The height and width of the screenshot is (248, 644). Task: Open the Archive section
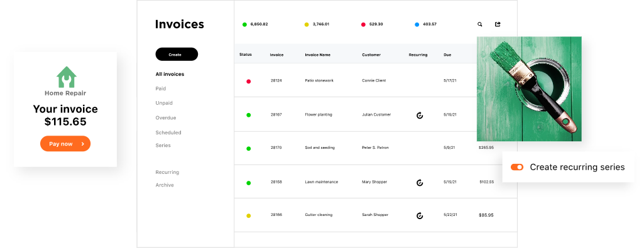(164, 185)
